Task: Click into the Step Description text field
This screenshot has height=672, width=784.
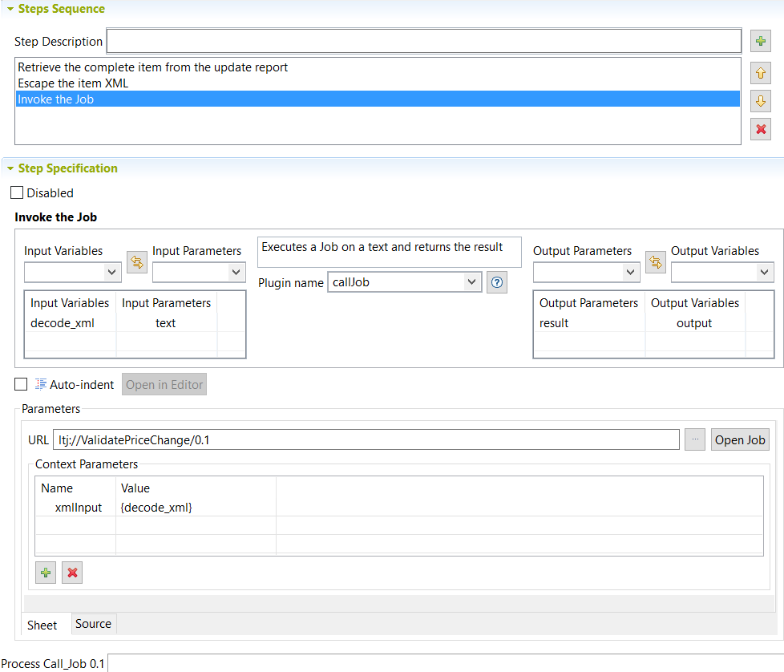Action: tap(423, 41)
